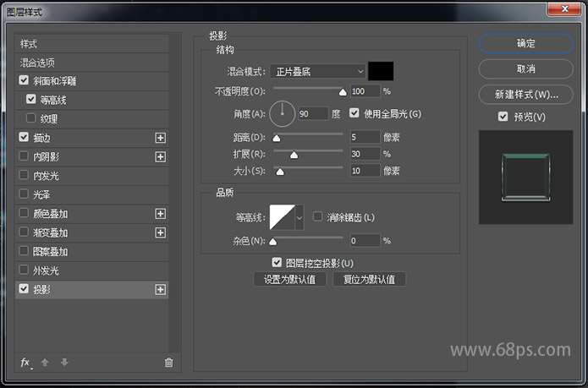Click the plus icon beside 渐变叠加

[160, 232]
